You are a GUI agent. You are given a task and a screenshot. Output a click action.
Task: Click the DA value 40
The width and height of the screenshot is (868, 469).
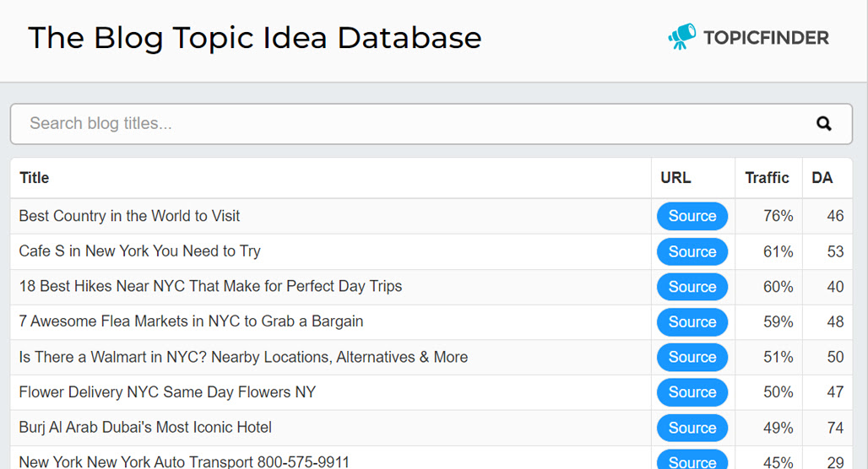coord(835,287)
